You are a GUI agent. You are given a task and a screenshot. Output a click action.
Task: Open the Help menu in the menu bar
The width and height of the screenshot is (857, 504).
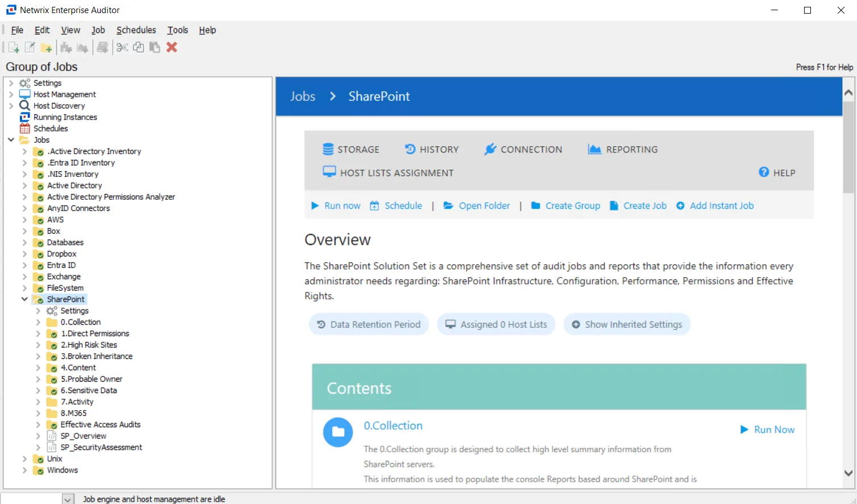click(207, 30)
